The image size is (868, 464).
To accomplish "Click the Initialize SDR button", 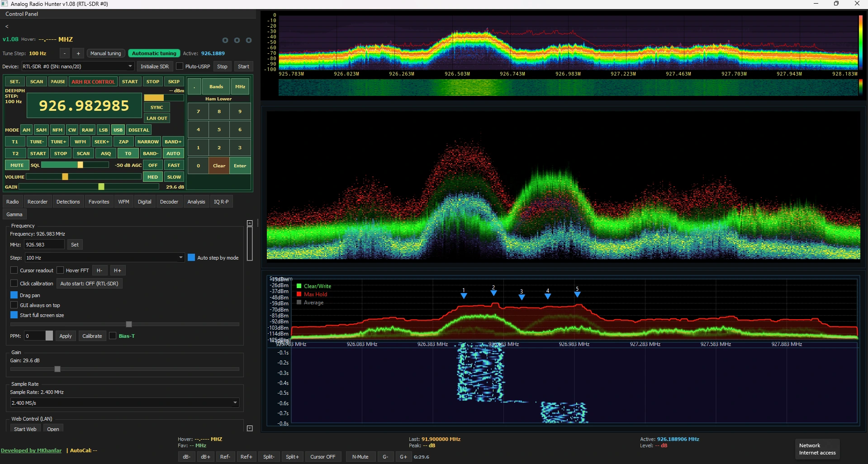I will point(155,66).
